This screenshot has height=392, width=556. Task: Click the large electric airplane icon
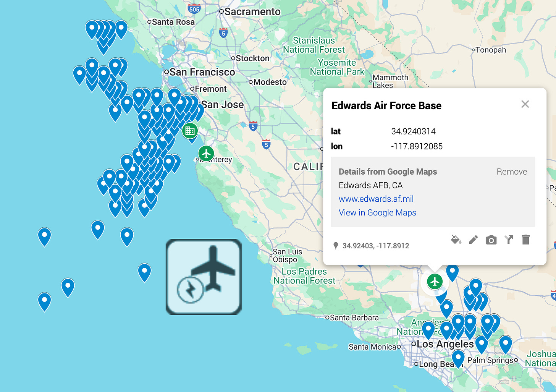pos(204,277)
